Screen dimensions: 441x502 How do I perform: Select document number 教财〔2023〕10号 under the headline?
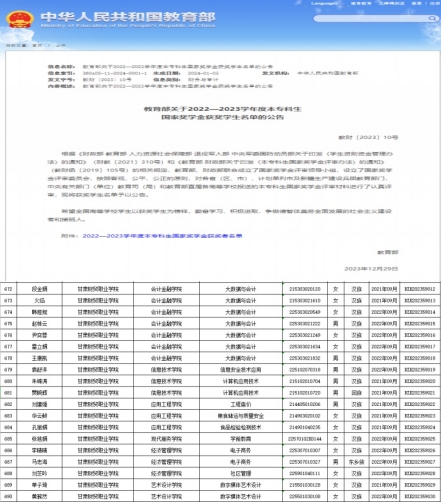[x=368, y=137]
